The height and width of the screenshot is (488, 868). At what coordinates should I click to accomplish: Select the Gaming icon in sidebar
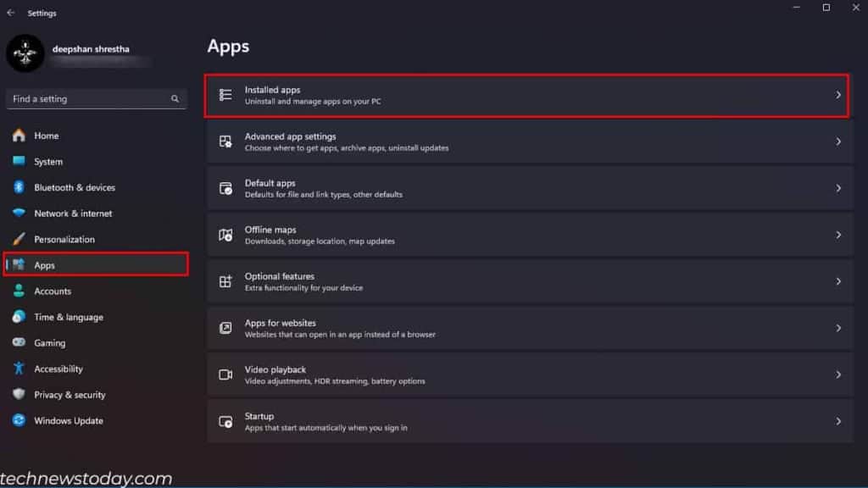(x=19, y=342)
